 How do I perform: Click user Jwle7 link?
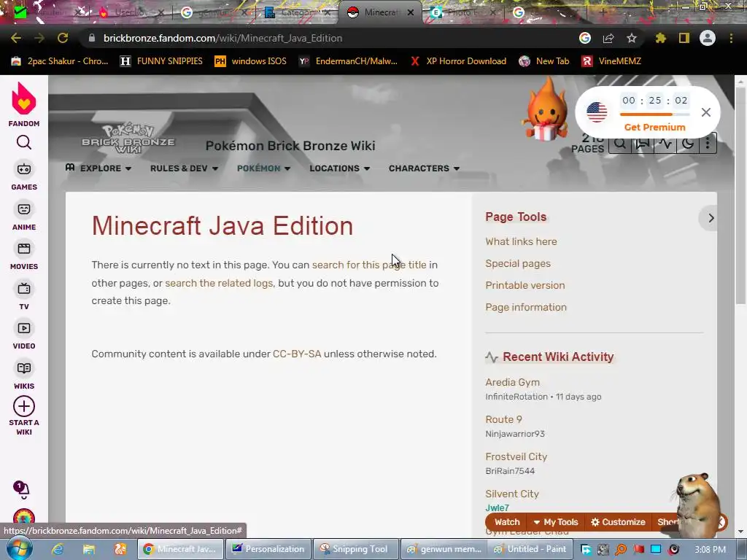(497, 508)
